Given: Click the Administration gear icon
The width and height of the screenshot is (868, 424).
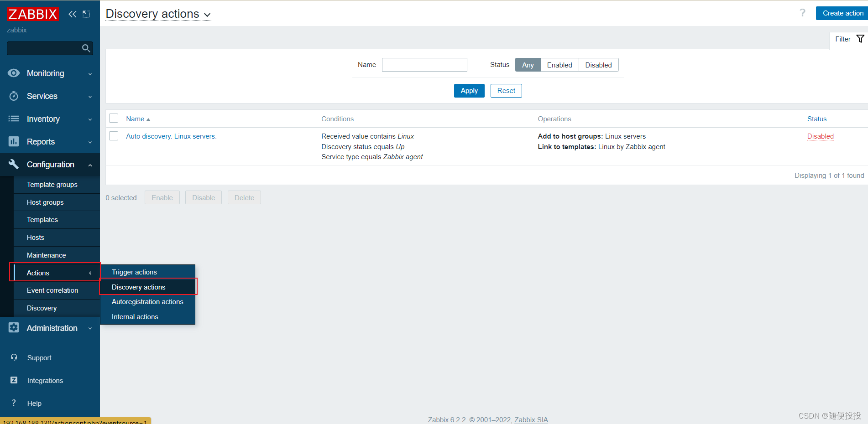Looking at the screenshot, I should click(x=14, y=328).
